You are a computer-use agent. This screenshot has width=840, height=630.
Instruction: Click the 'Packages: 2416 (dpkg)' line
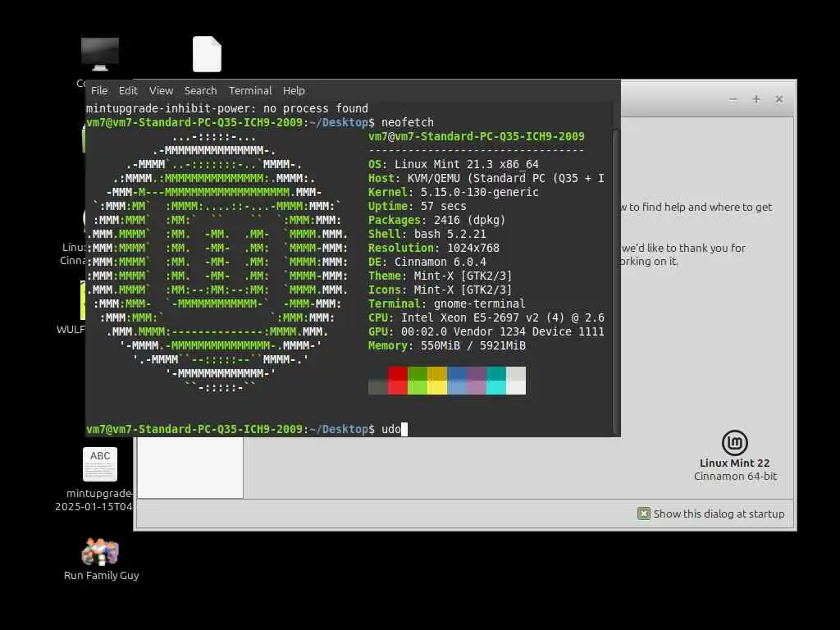(x=436, y=220)
